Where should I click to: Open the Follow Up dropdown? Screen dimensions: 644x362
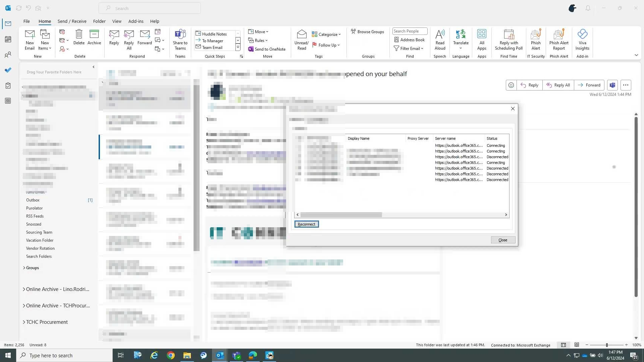tap(326, 45)
